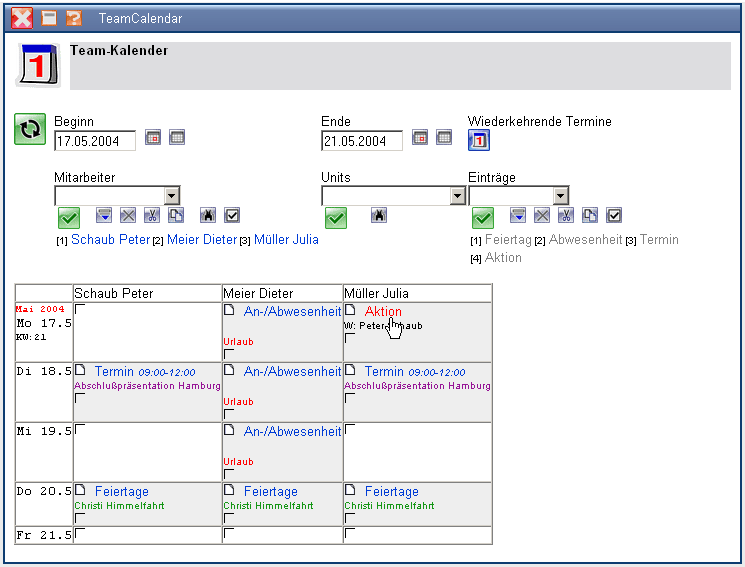Expand the Mitarbeiter dropdown
Viewport: 745px width, 567px height.
[171, 196]
